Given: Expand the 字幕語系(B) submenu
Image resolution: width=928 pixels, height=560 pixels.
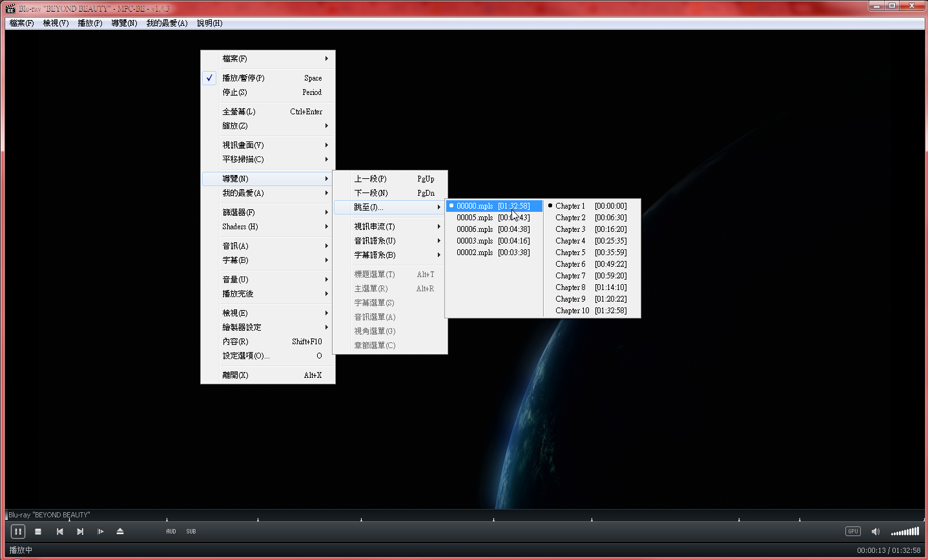Looking at the screenshot, I should [390, 255].
